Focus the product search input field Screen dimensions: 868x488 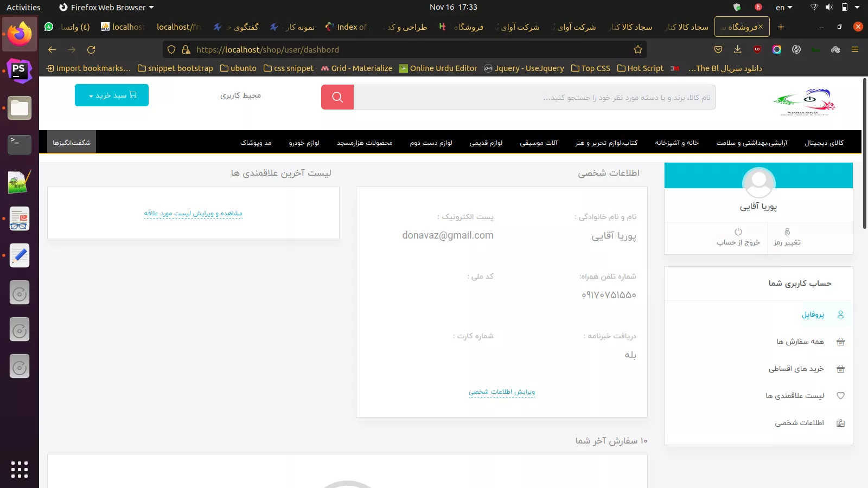[534, 97]
